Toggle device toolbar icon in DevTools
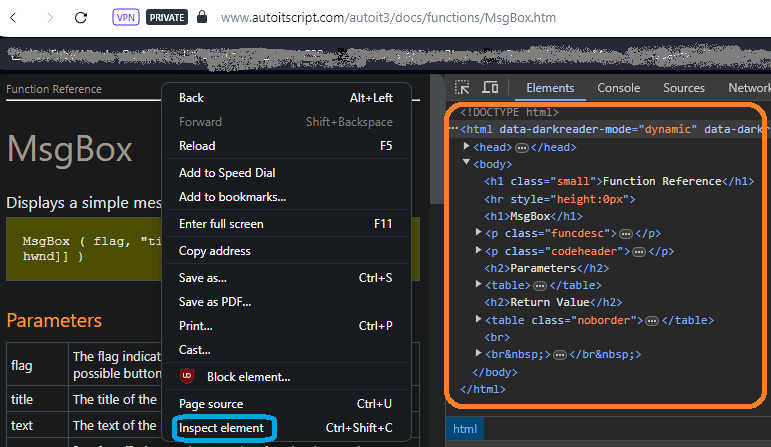771x447 pixels. [x=490, y=88]
